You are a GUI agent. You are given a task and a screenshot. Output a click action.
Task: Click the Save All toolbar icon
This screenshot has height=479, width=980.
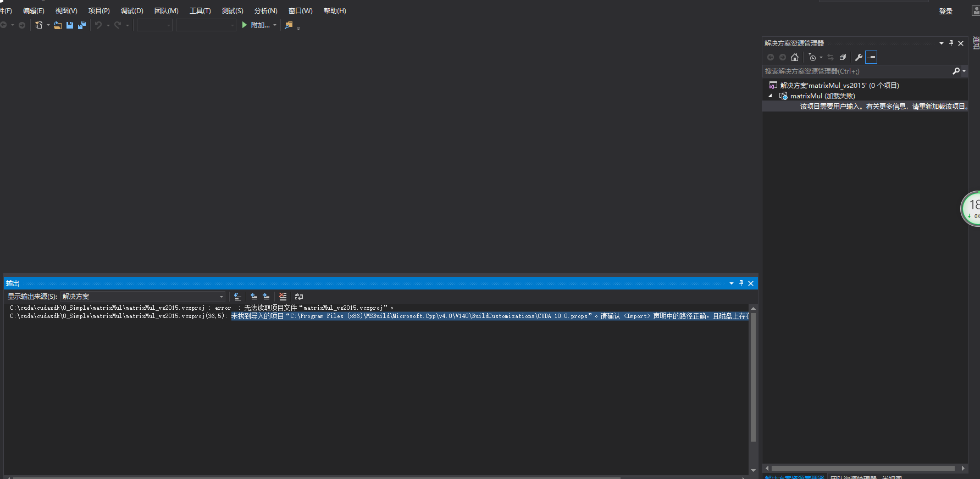[x=82, y=25]
